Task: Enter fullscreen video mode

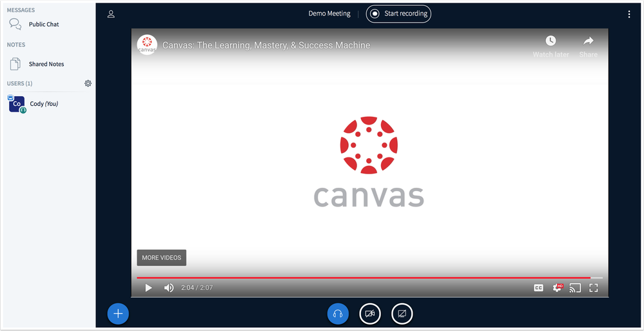Action: pos(594,288)
